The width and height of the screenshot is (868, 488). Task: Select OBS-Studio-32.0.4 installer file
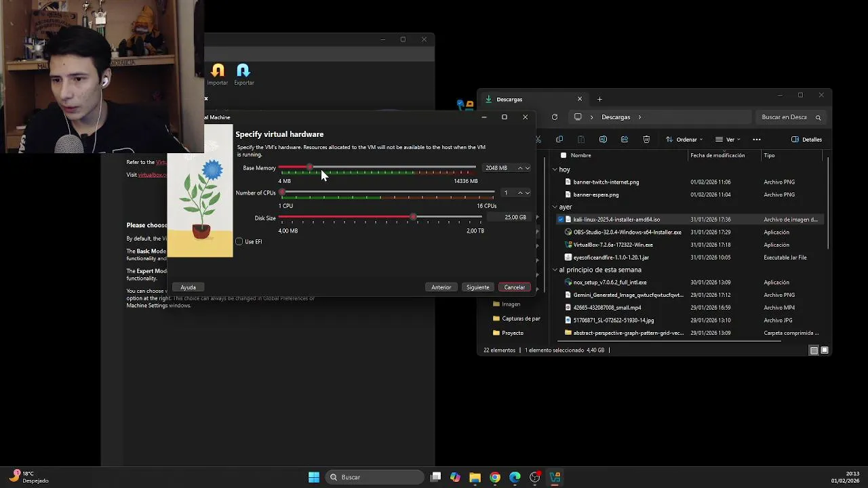point(627,232)
